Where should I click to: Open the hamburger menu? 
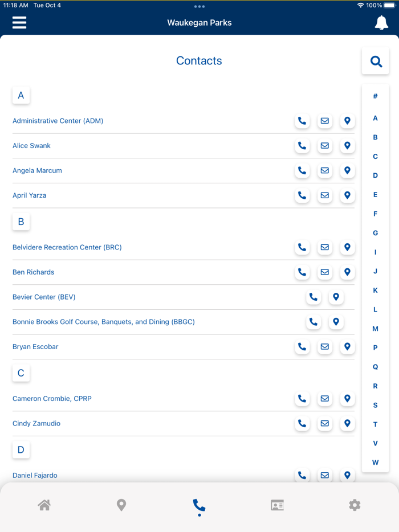click(x=19, y=23)
